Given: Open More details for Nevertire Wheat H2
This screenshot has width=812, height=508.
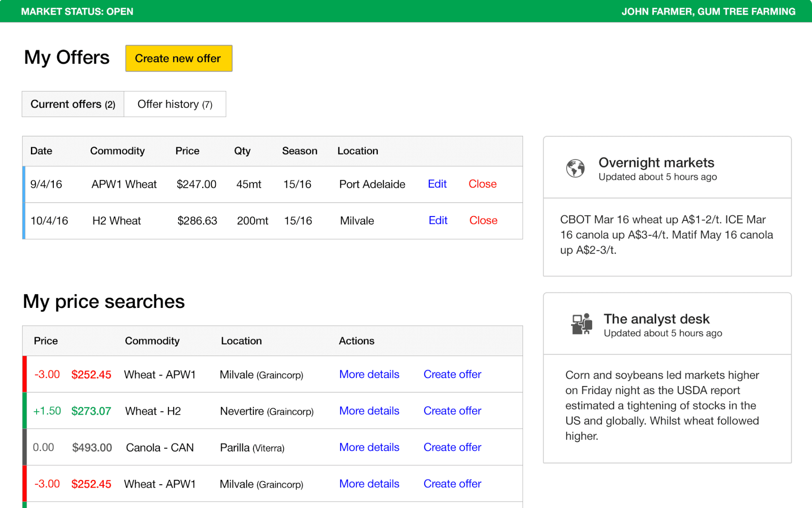Looking at the screenshot, I should tap(369, 411).
